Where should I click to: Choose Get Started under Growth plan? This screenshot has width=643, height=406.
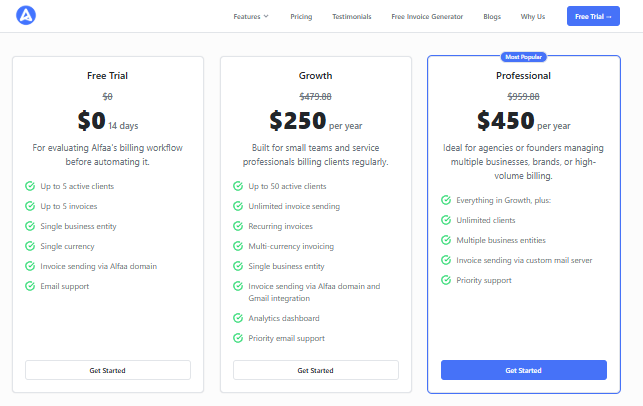click(316, 370)
